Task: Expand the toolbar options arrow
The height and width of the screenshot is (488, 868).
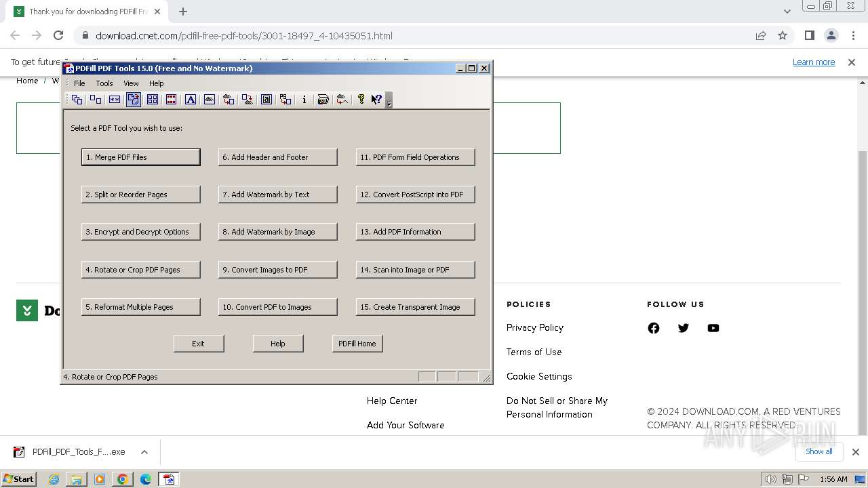Action: click(x=389, y=100)
